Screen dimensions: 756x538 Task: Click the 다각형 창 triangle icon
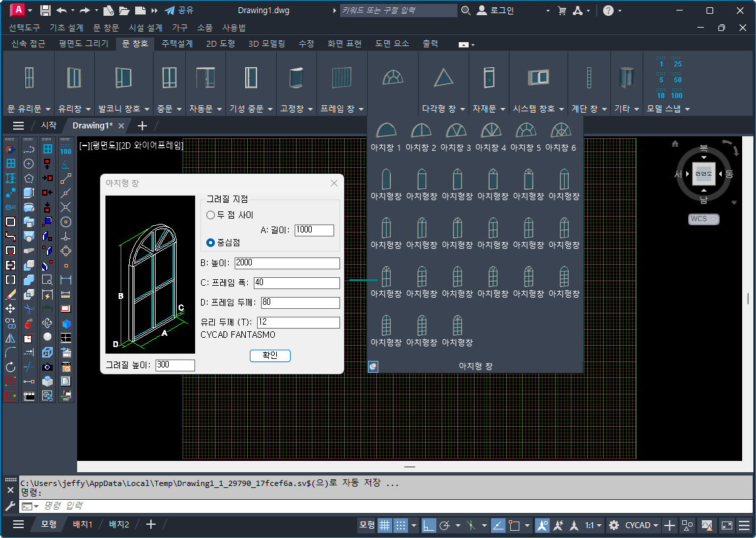point(444,78)
